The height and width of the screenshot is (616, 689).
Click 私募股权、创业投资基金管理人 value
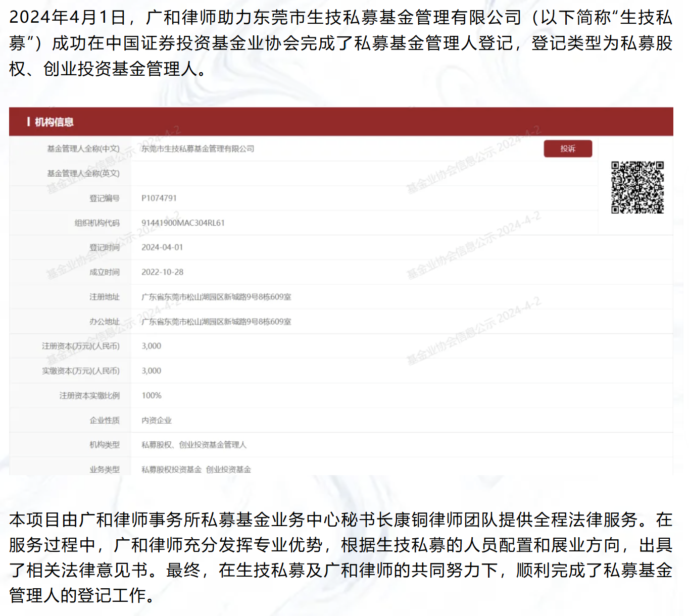coord(194,445)
